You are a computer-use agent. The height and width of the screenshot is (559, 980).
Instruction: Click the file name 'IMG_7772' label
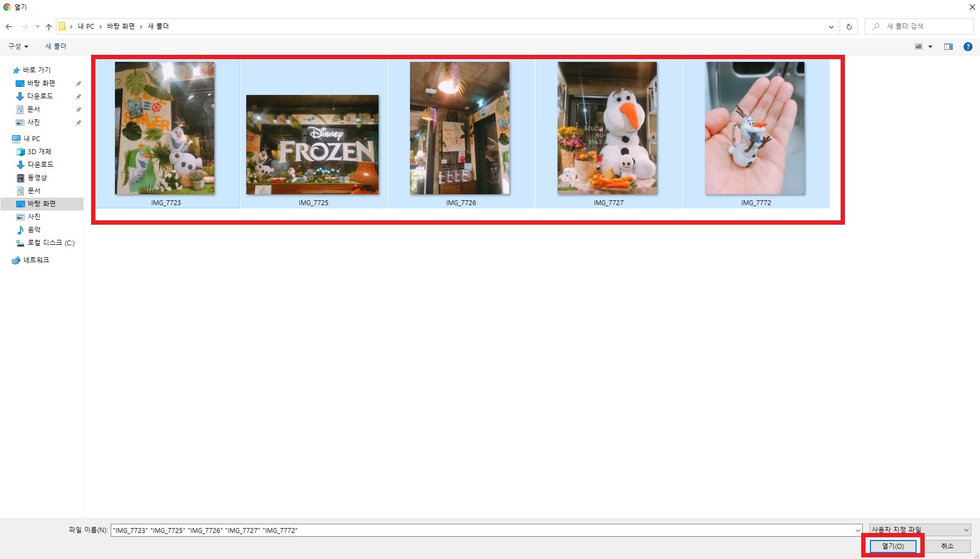coord(756,202)
